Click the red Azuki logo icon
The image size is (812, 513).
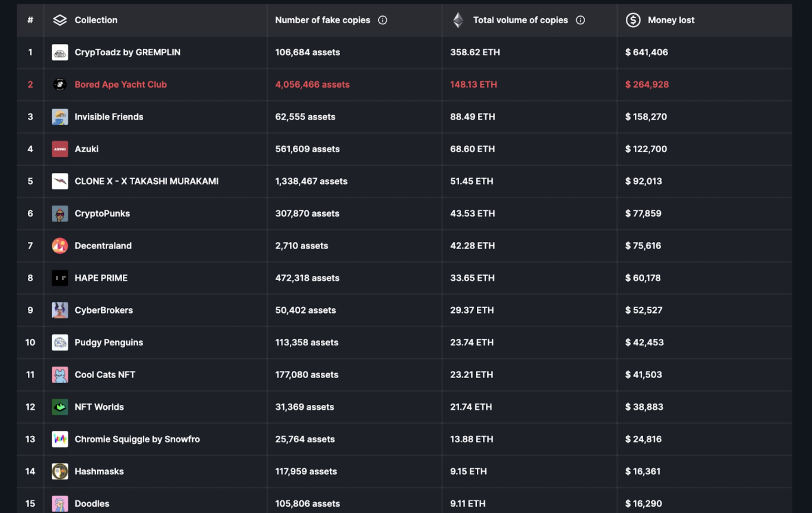pos(60,149)
